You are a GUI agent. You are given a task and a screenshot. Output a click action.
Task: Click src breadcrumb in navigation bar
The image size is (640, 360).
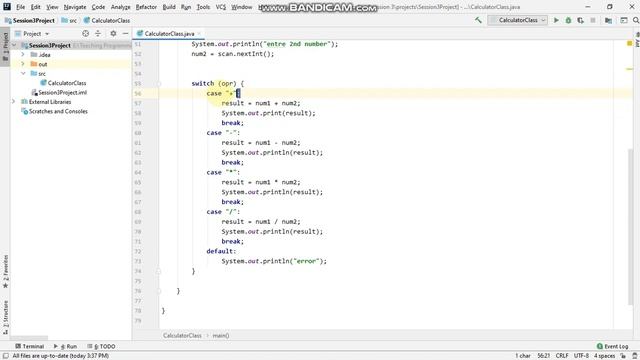[69, 20]
